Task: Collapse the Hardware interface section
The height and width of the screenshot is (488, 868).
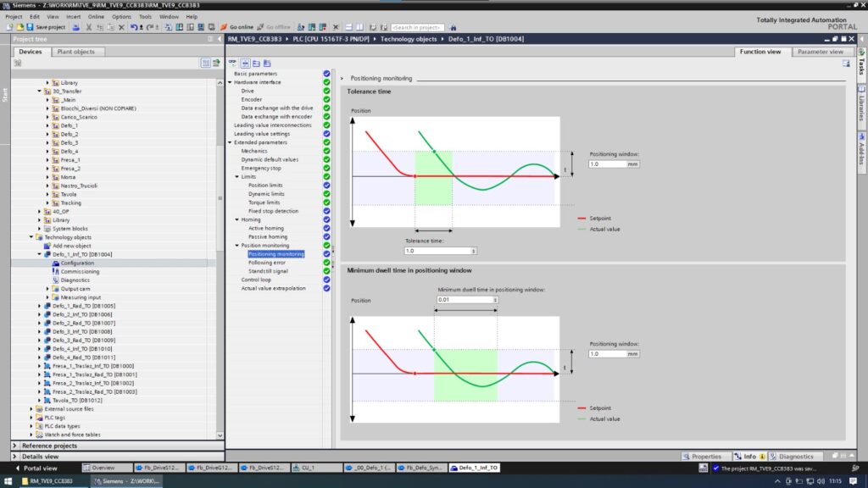Action: [x=231, y=82]
